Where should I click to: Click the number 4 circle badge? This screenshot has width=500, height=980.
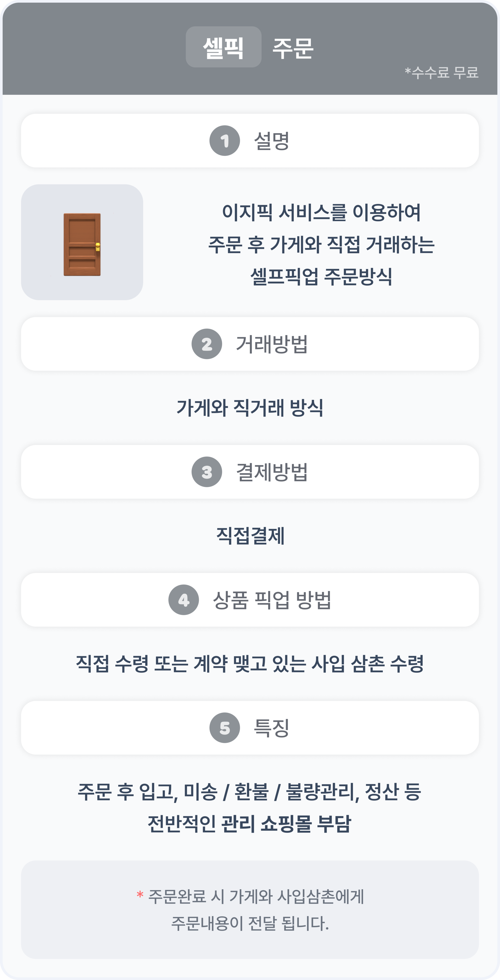[x=184, y=600]
